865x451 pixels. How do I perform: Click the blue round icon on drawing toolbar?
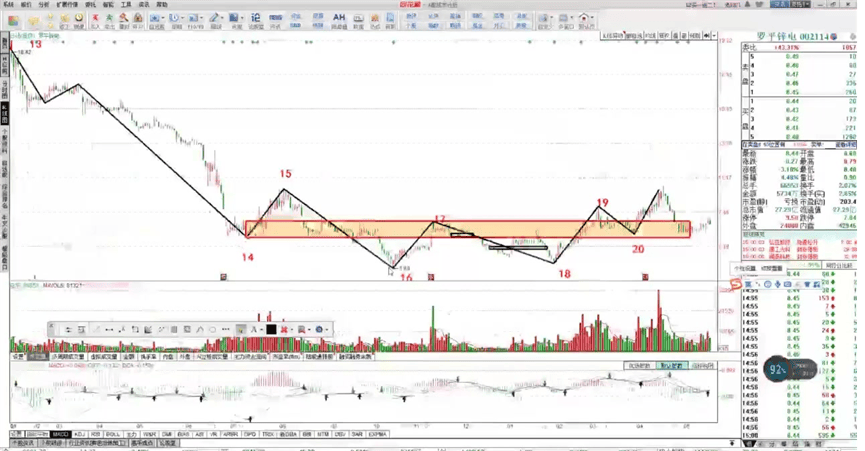pos(319,329)
